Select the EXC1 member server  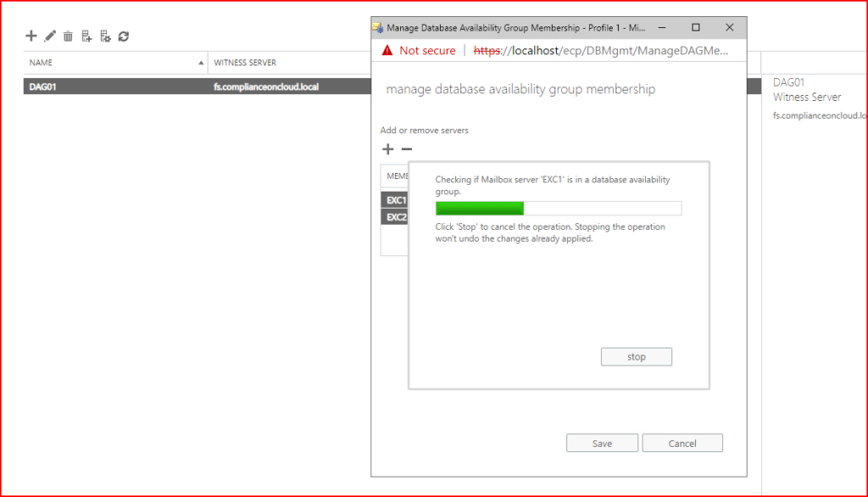point(396,201)
